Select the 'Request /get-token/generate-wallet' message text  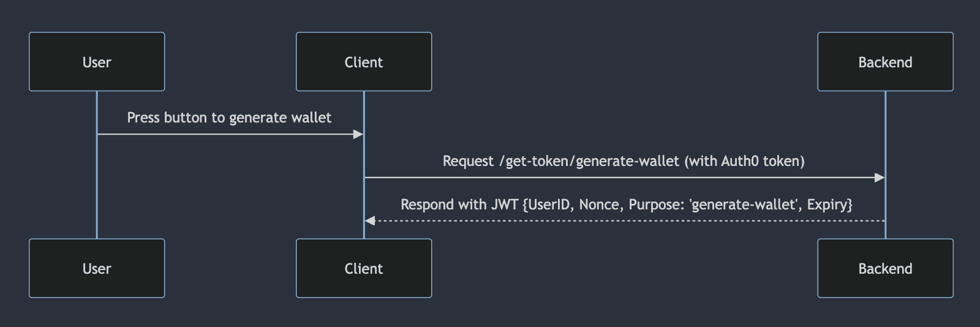point(624,161)
